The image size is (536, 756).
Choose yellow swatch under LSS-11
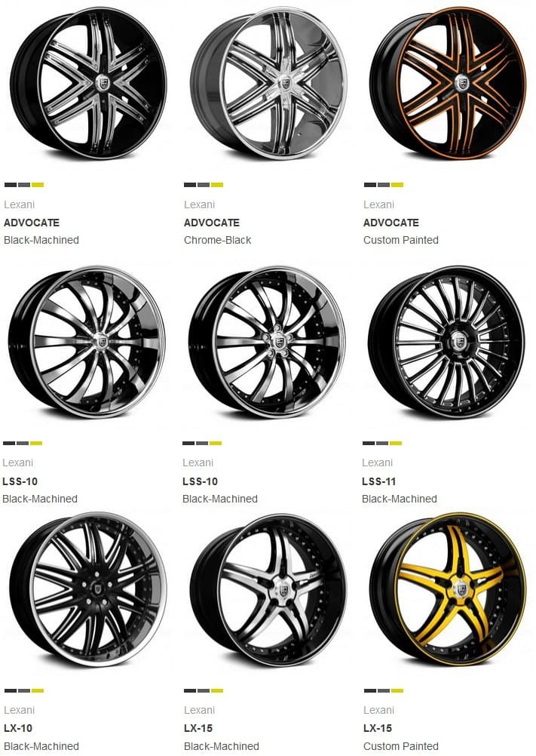396,443
